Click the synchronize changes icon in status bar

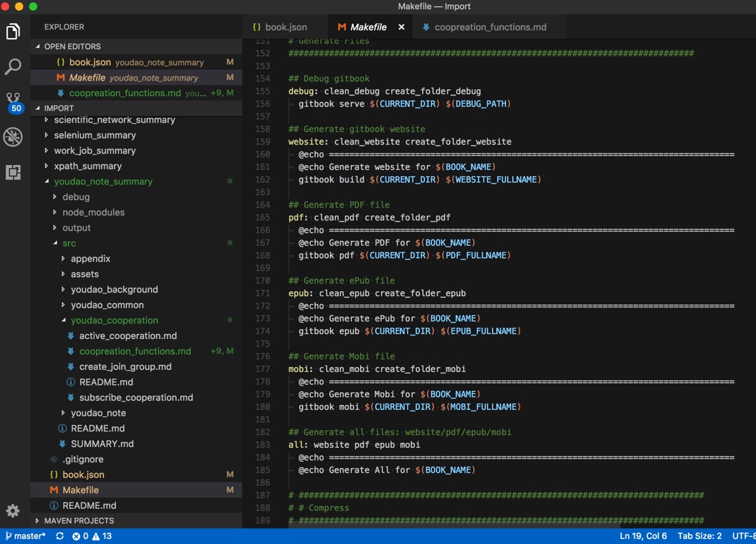(60, 536)
